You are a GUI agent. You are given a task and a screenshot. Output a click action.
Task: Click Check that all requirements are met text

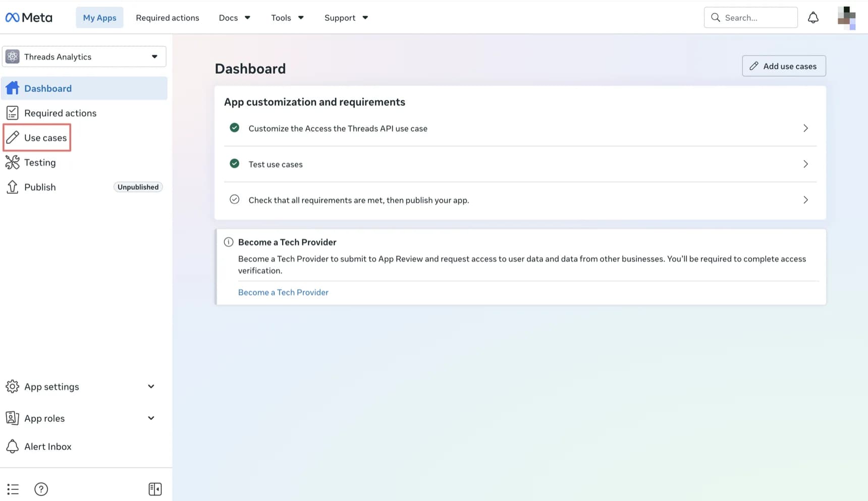point(359,200)
